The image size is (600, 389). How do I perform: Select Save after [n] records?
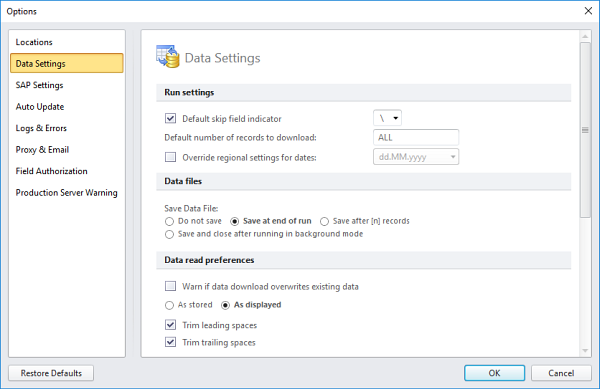[x=324, y=221]
